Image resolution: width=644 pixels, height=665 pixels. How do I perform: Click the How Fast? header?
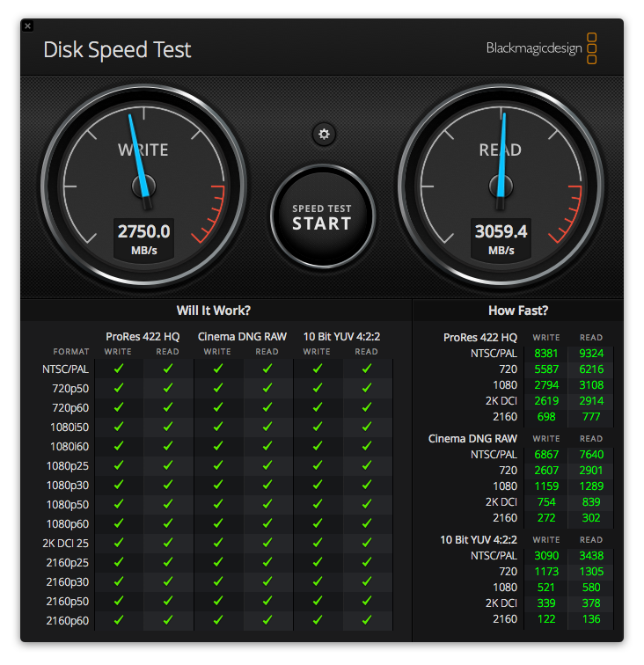(518, 311)
